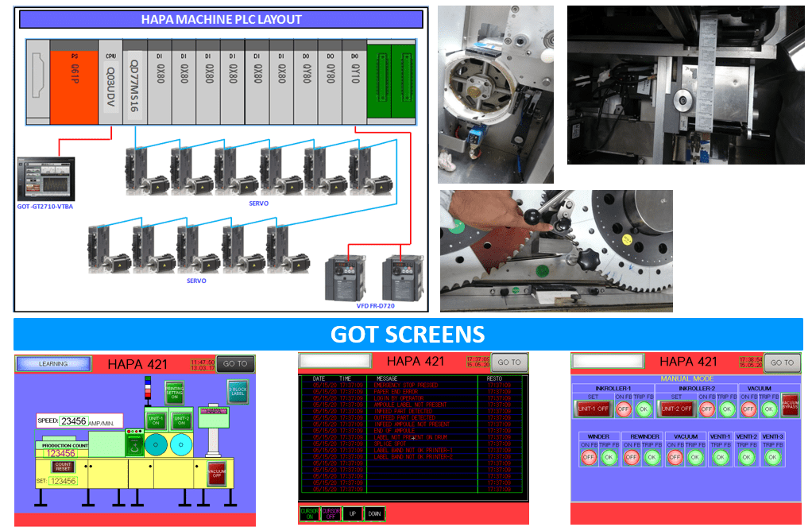Open GO TO menu on manual mode screen
This screenshot has width=812, height=527.
pos(782,362)
